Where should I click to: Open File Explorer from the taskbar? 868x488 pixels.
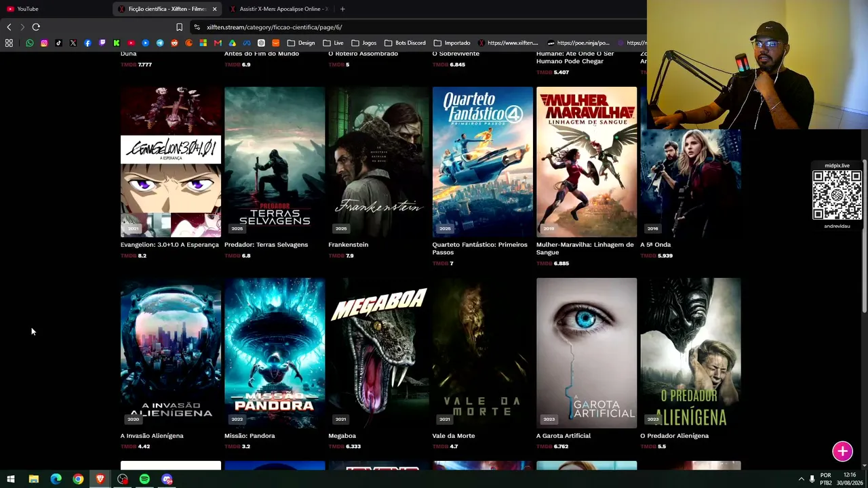33,479
